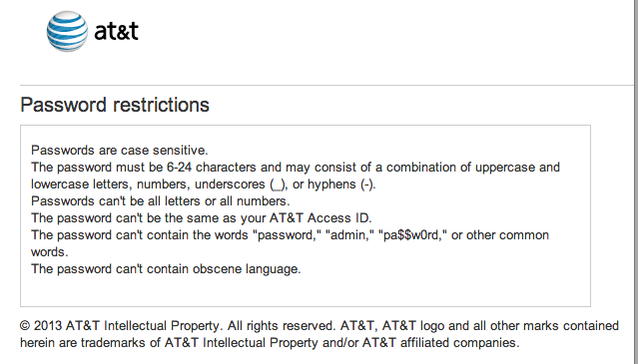Click the 2013 copyright notice line
This screenshot has width=638, height=364.
319,326
